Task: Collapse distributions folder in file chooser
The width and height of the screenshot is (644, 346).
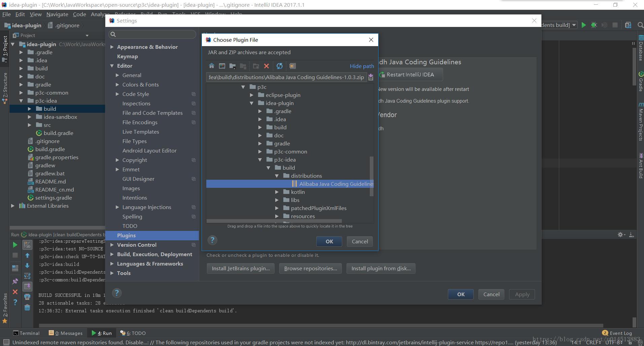Action: (277, 176)
